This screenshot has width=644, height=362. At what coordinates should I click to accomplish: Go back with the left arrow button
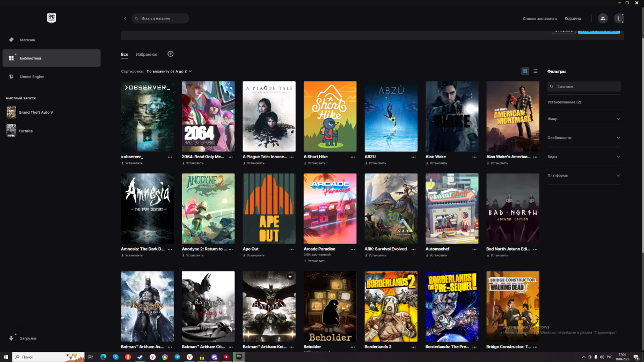(x=125, y=18)
